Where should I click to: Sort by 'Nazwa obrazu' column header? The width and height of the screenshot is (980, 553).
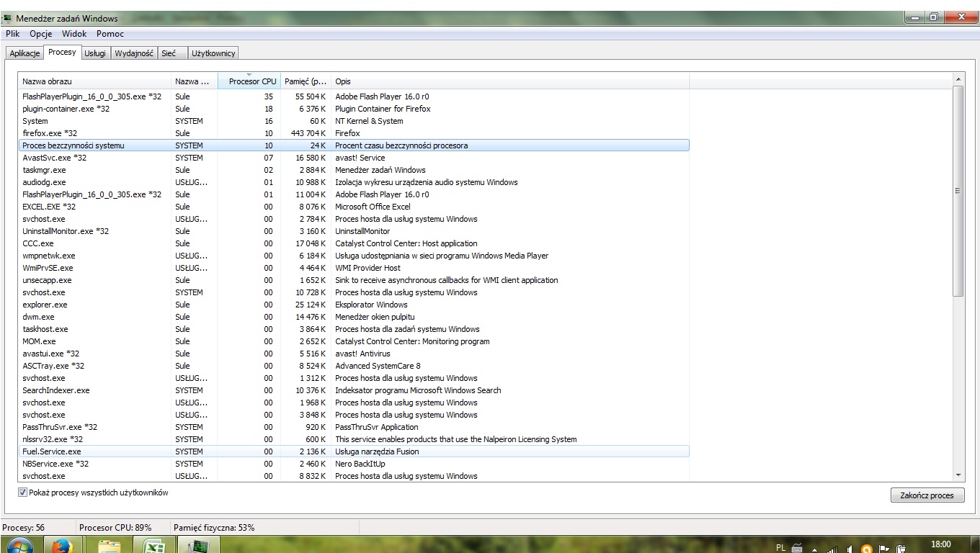point(95,81)
